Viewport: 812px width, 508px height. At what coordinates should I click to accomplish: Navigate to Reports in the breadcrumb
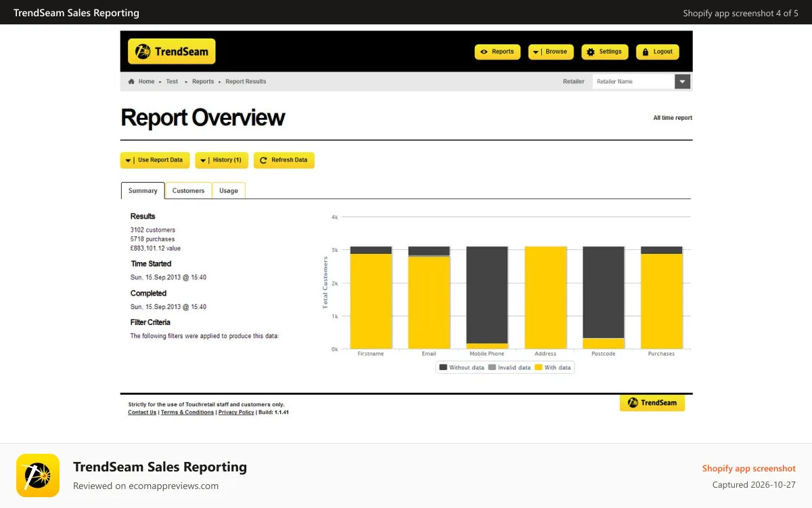pos(203,81)
